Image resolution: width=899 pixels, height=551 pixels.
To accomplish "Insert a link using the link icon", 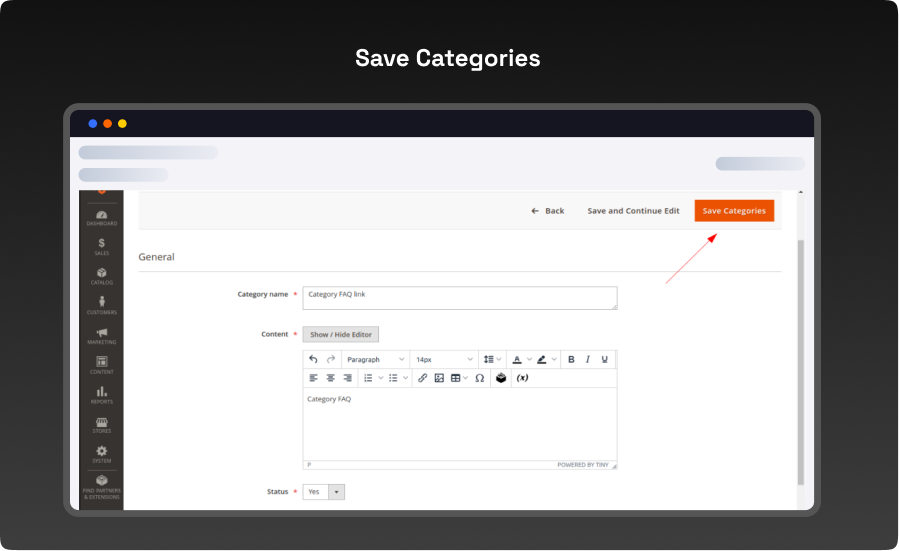I will (422, 378).
